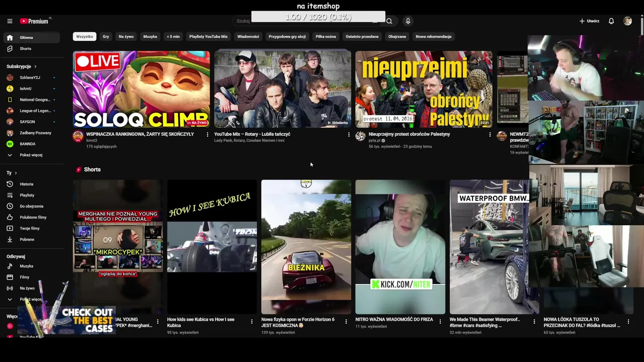The height and width of the screenshot is (362, 644).
Task: Open the account avatar menu
Action: click(627, 21)
